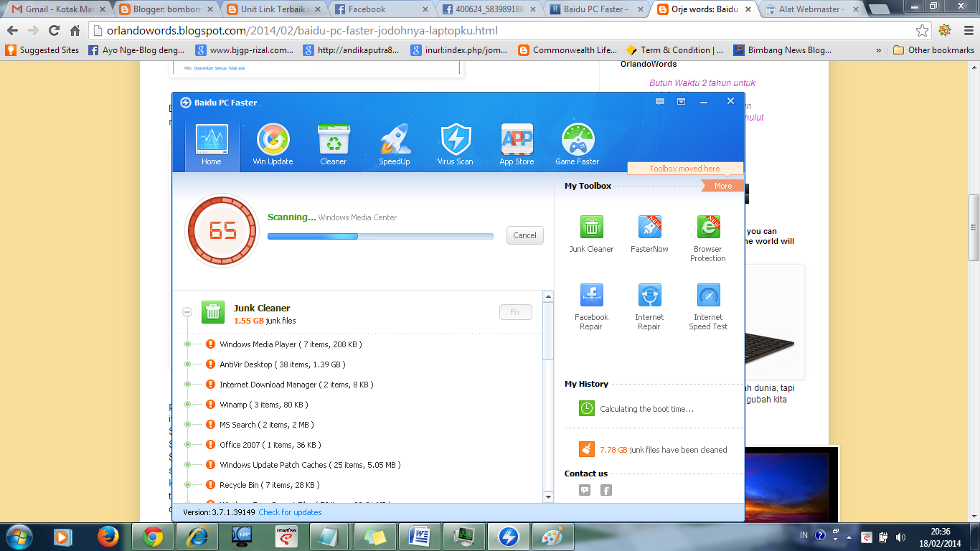
Task: Open Firefox from the taskbar
Action: [108, 536]
